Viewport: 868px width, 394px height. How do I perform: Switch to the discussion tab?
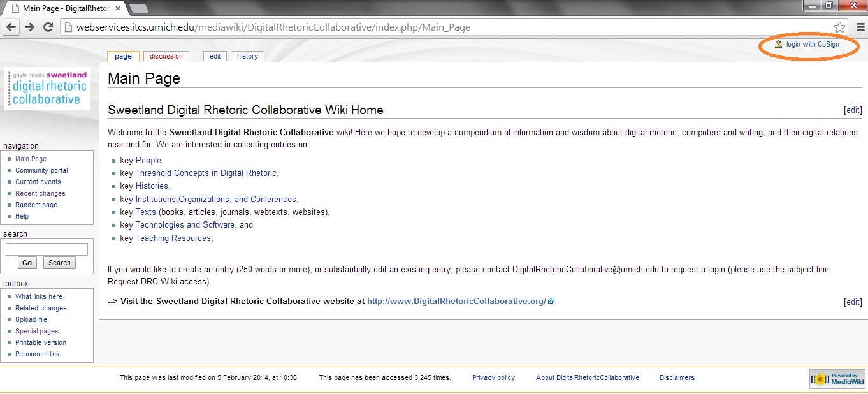(x=166, y=56)
